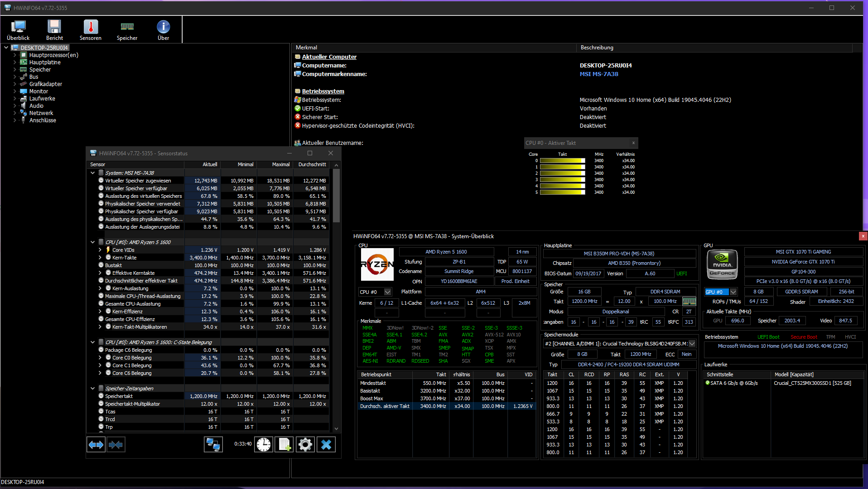This screenshot has height=489, width=868.
Task: Click the sensor icon beside Bustakt
Action: click(x=101, y=265)
